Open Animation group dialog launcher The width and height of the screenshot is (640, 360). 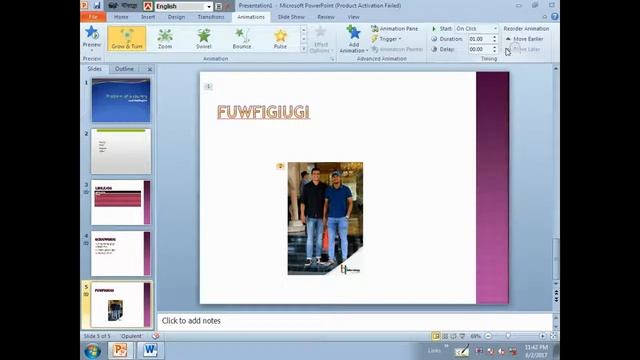coord(332,59)
